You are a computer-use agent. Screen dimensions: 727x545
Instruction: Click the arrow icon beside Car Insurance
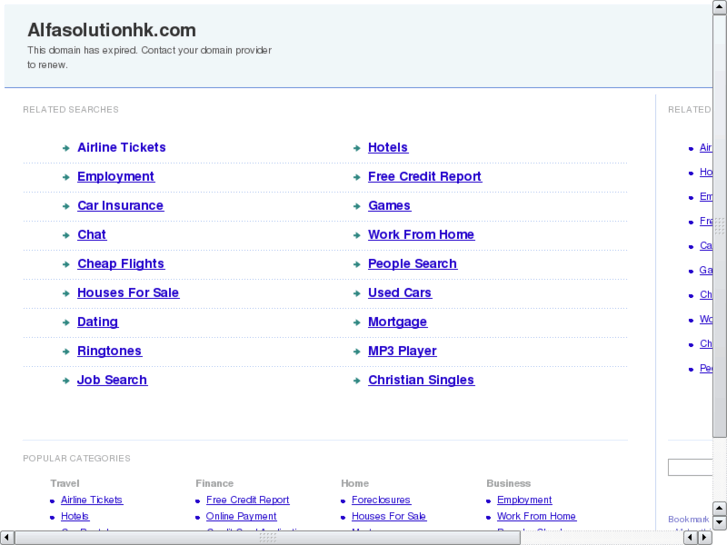(65, 206)
